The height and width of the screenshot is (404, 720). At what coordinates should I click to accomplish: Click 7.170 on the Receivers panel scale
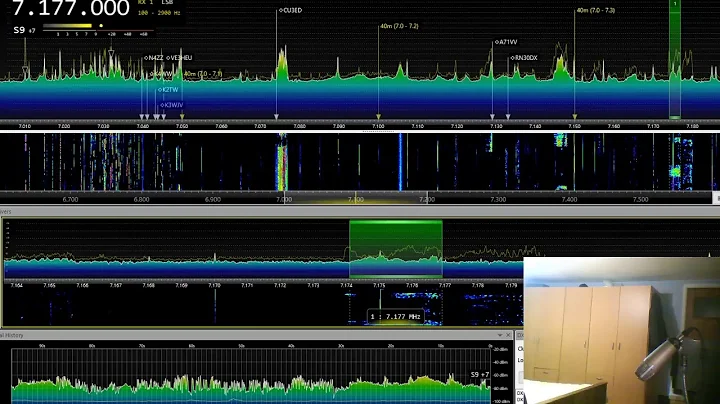click(x=214, y=285)
